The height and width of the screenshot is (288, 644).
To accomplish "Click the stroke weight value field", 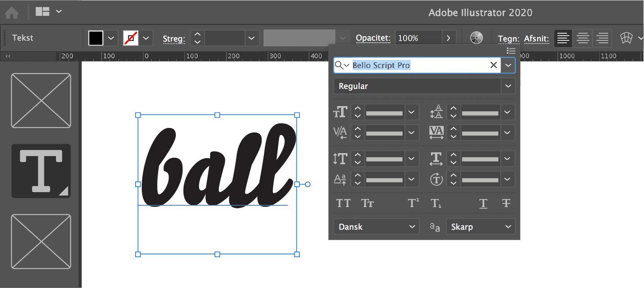I will pos(225,38).
